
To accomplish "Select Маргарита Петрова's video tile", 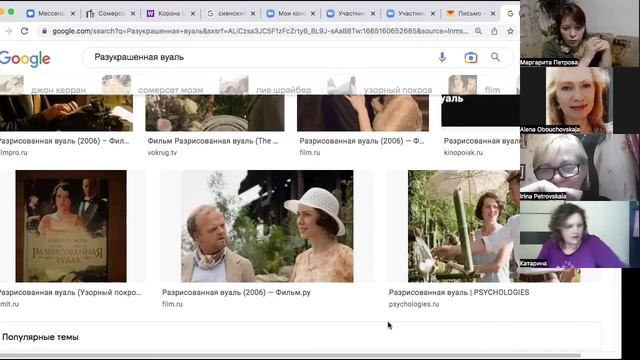I will click(580, 33).
